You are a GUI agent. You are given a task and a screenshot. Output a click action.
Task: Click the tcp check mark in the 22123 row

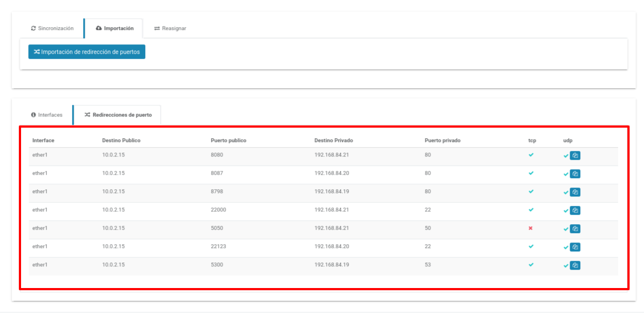[x=531, y=246]
